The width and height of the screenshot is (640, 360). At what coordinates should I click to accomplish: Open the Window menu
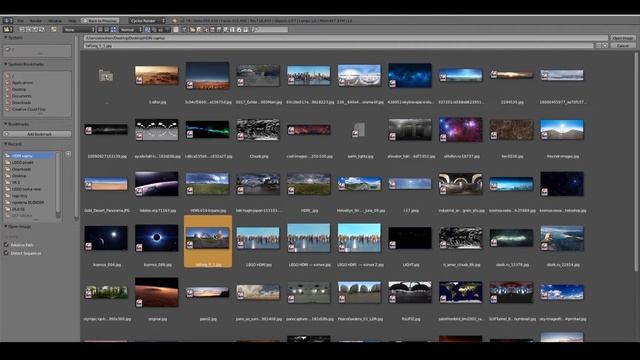click(55, 20)
